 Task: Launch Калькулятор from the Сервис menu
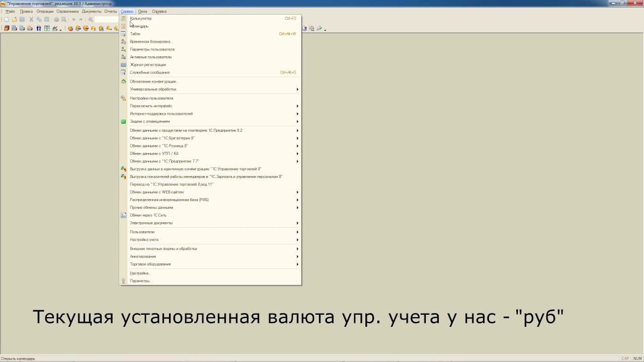tap(210, 19)
